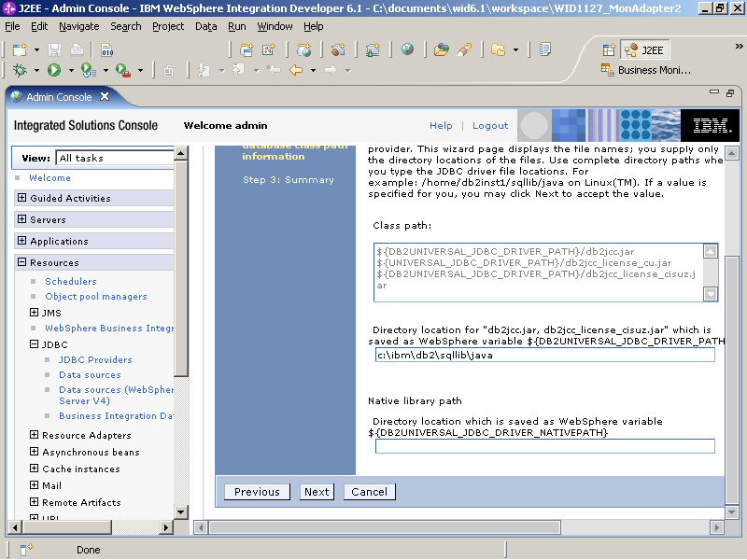Click the Debug bug icon

tap(20, 70)
